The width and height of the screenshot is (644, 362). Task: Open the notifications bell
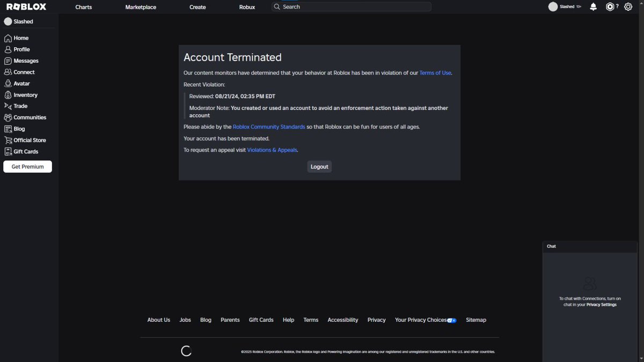(x=593, y=7)
